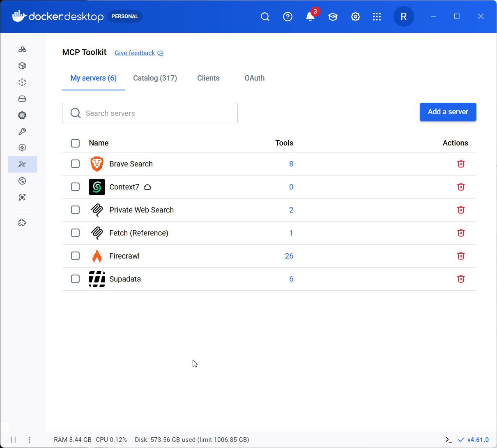Delete the Fetch (Reference) server

[x=461, y=233]
